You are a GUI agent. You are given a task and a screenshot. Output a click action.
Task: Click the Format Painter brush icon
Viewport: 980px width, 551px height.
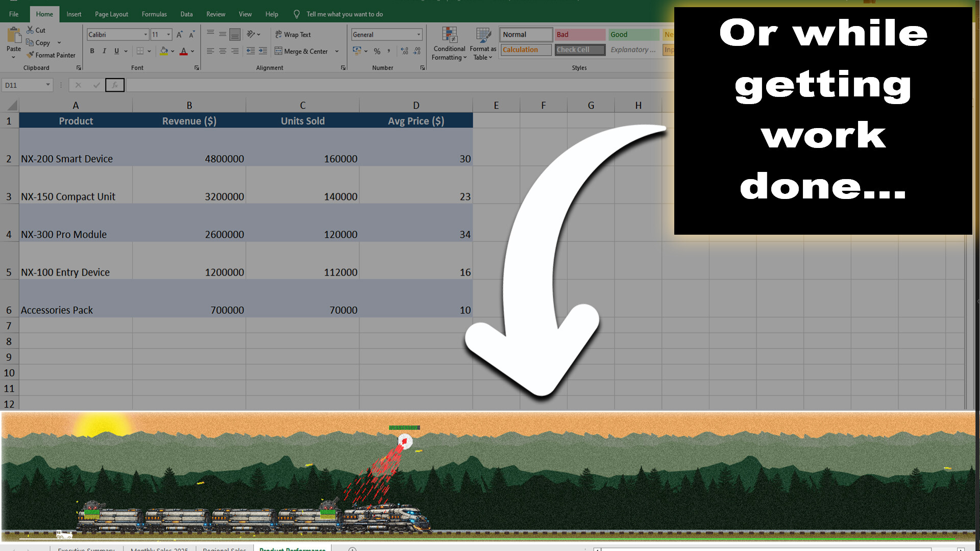31,55
